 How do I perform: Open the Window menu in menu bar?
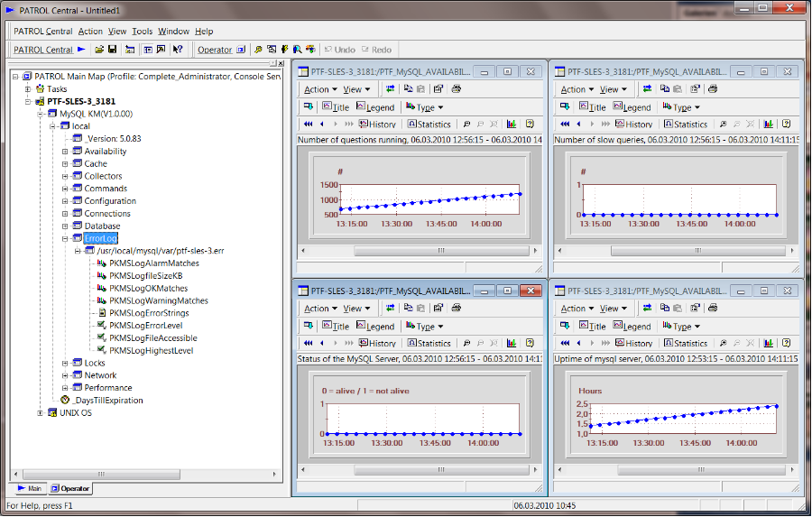(x=173, y=31)
